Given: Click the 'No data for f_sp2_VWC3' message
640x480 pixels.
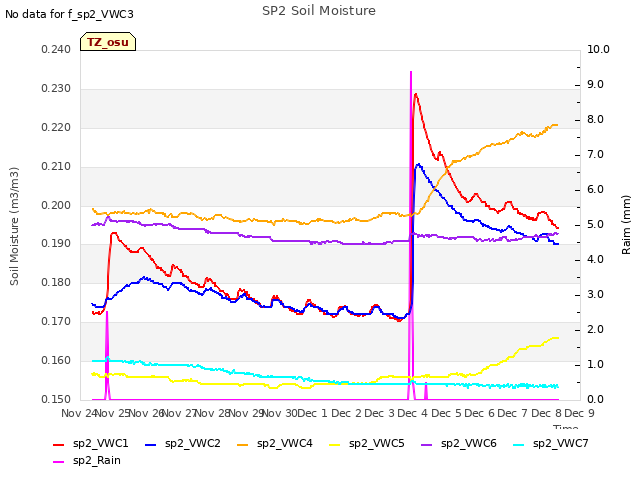Looking at the screenshot, I should point(69,14).
